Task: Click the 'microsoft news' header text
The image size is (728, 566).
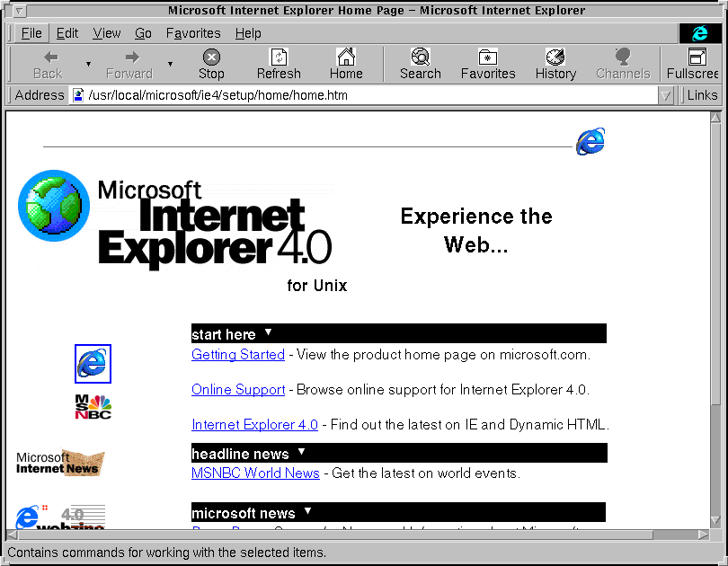Action: (244, 513)
